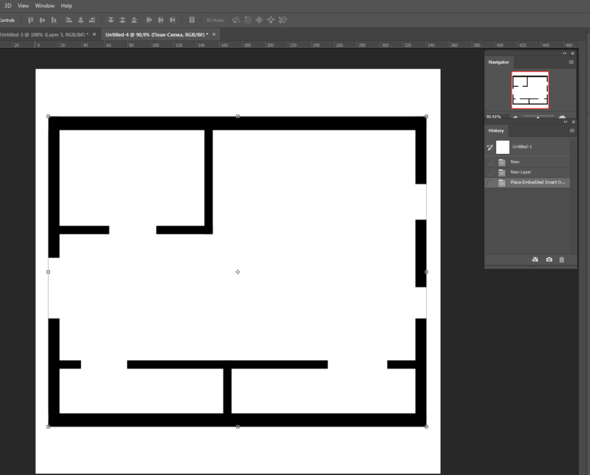
Task: Create new document from current state
Action: [x=535, y=260]
